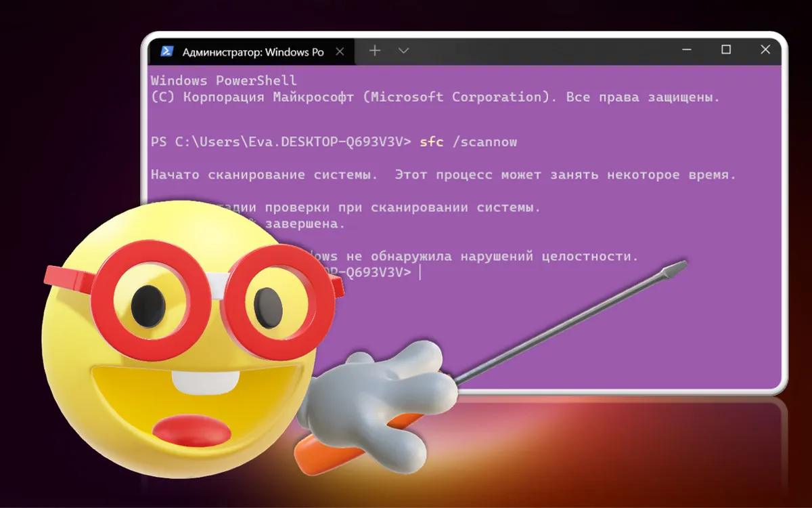This screenshot has width=812, height=508.
Task: Click the "проверки при сканировании системы" line
Action: coord(403,207)
